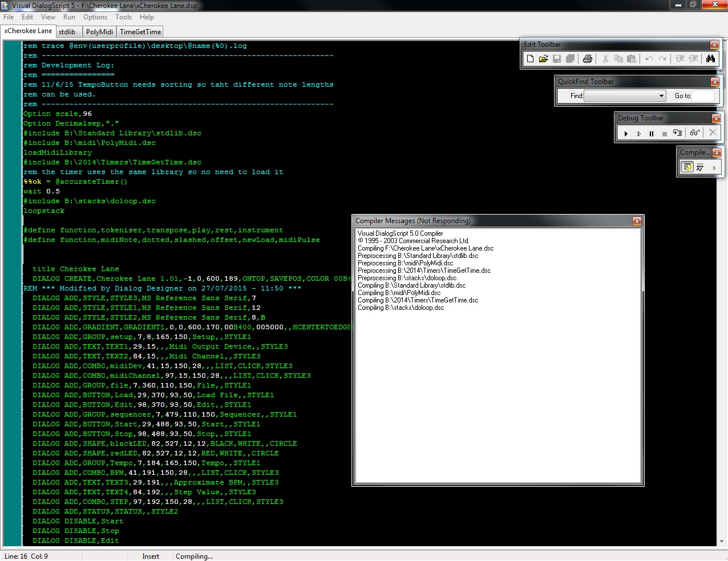Close the Compiler Messages window
Image resolution: width=728 pixels, height=561 pixels.
(637, 221)
